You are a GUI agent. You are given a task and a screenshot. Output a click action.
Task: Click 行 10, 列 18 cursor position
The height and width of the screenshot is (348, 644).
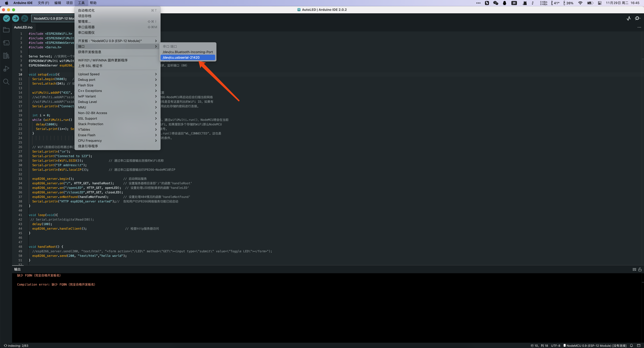pyautogui.click(x=539, y=345)
